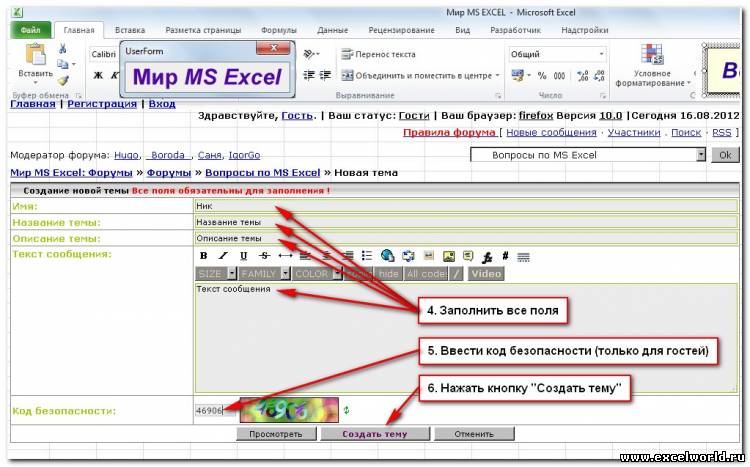The height and width of the screenshot is (467, 750).
Task: Click the Вход link
Action: coord(162,104)
